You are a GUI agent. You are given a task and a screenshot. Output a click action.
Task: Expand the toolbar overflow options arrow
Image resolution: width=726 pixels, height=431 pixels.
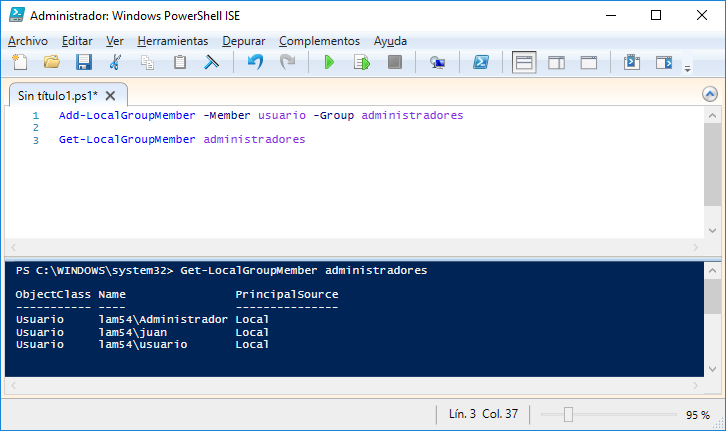click(687, 67)
